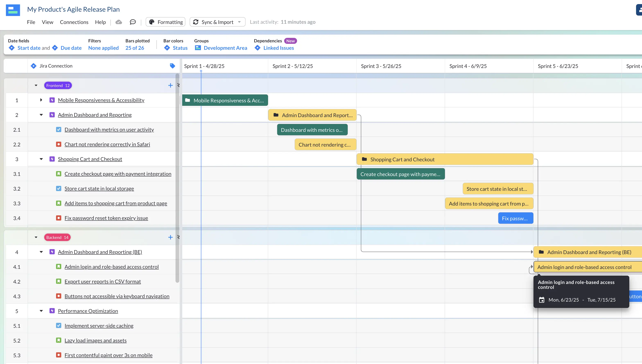Click the task icon for Dashboard with metrics
The image size is (642, 364).
(59, 130)
